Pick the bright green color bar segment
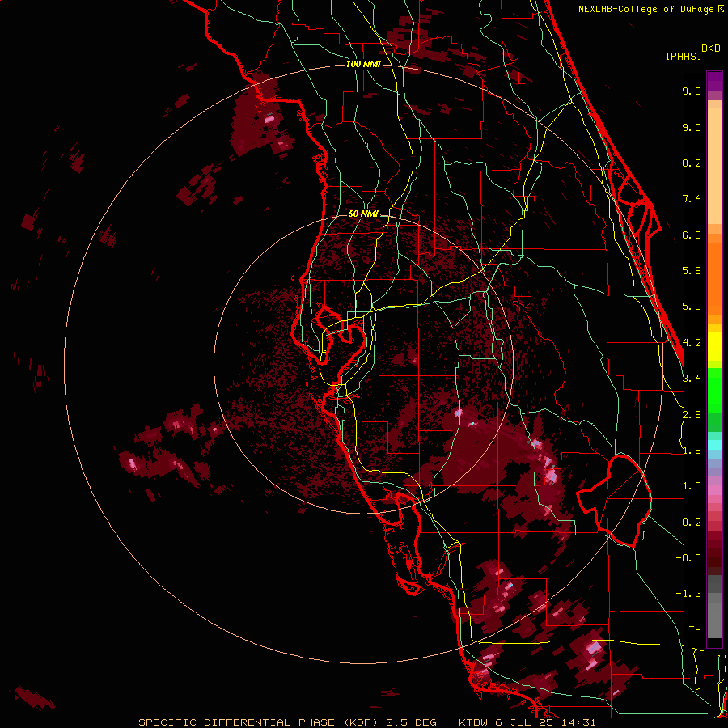Viewport: 728px width, 728px height. tap(714, 392)
